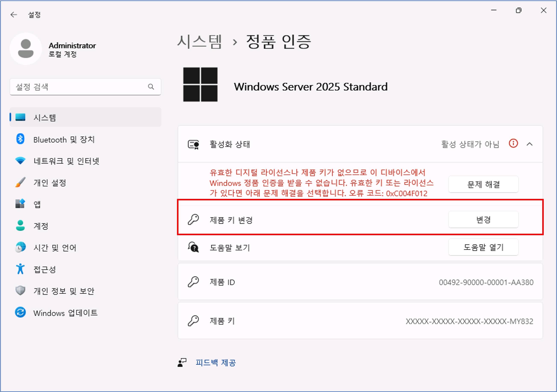This screenshot has height=392, width=557.
Task: Click the privacy and security shield icon
Action: (20, 291)
